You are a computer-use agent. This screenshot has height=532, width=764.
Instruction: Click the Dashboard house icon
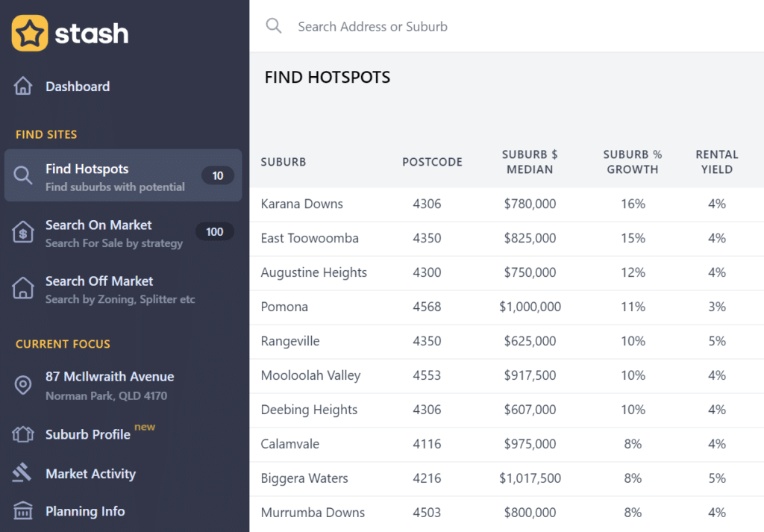tap(23, 87)
